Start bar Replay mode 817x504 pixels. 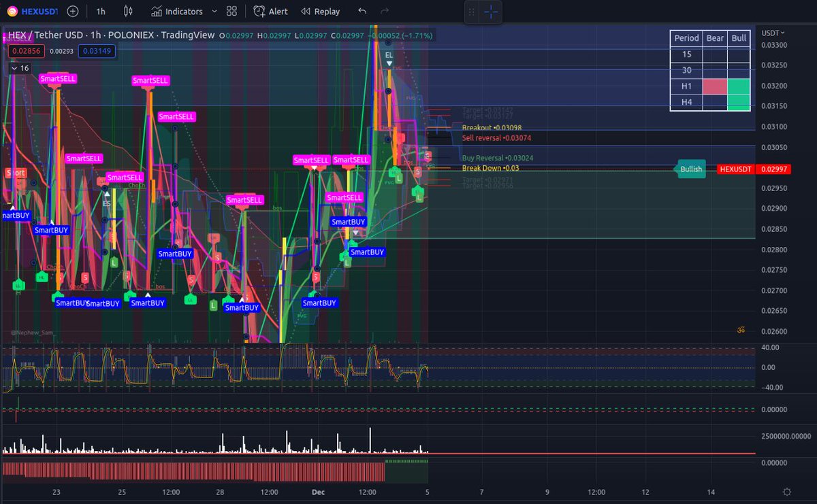(320, 11)
